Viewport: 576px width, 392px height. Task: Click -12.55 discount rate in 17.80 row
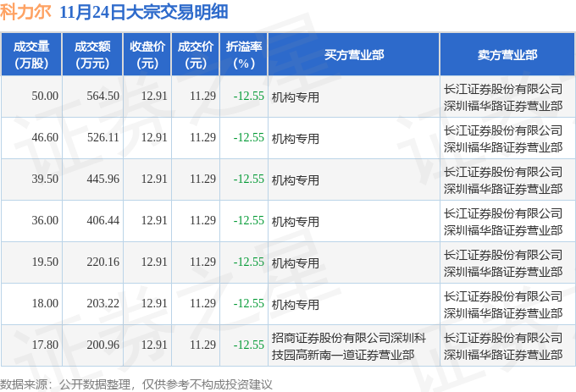(249, 345)
